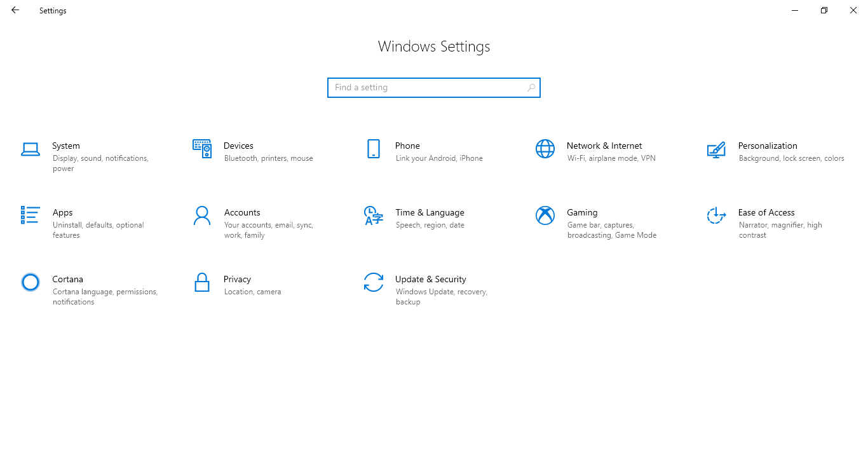Open the Time & Language title link

[x=430, y=212]
